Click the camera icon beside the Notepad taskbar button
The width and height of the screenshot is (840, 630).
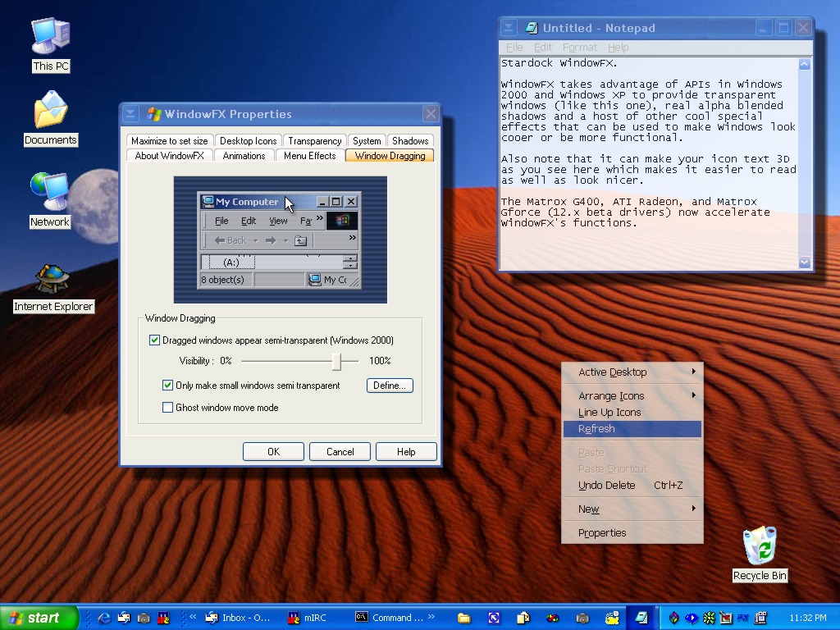pyautogui.click(x=582, y=618)
